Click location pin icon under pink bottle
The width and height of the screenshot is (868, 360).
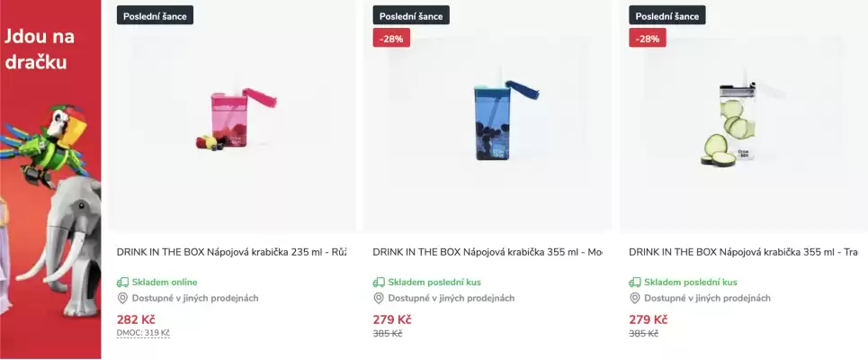[x=123, y=299]
